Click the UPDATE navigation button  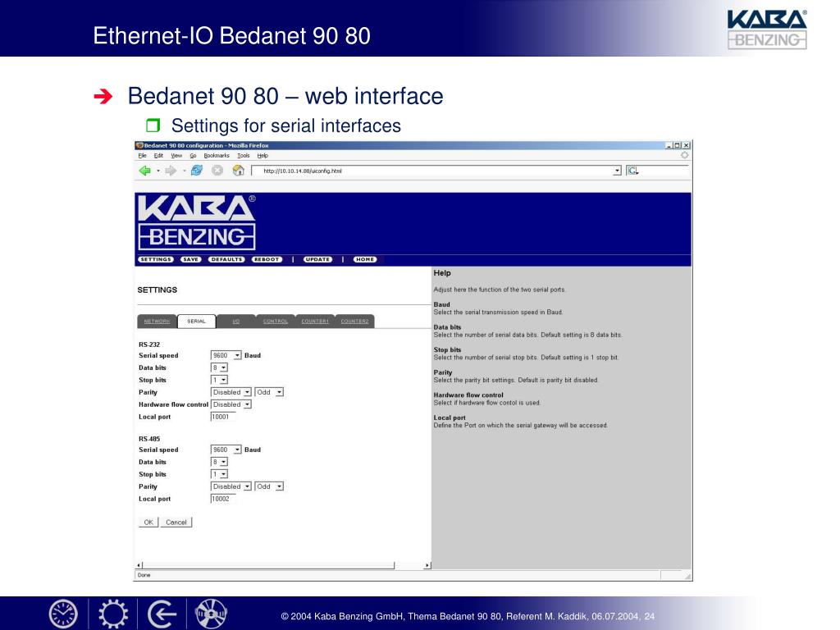[317, 259]
